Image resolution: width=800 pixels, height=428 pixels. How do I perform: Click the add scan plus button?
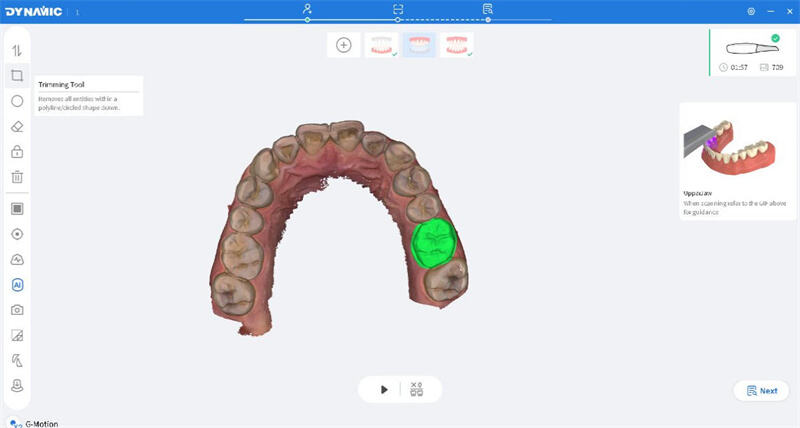pyautogui.click(x=344, y=45)
